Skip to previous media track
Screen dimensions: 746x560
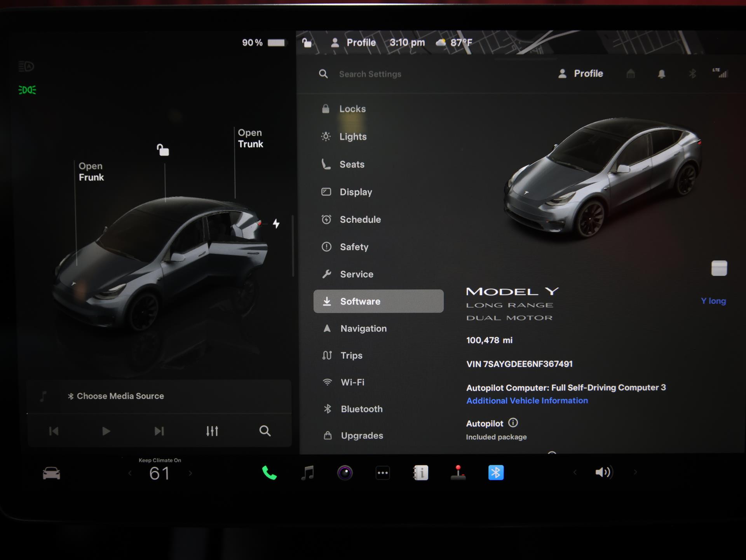pos(54,431)
